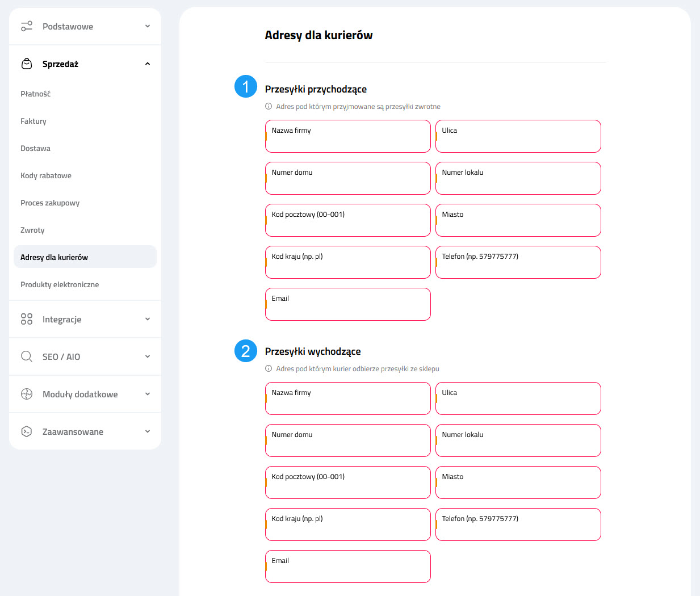700x596 pixels.
Task: Expand the Podstawowe section chevron
Action: pyautogui.click(x=148, y=26)
